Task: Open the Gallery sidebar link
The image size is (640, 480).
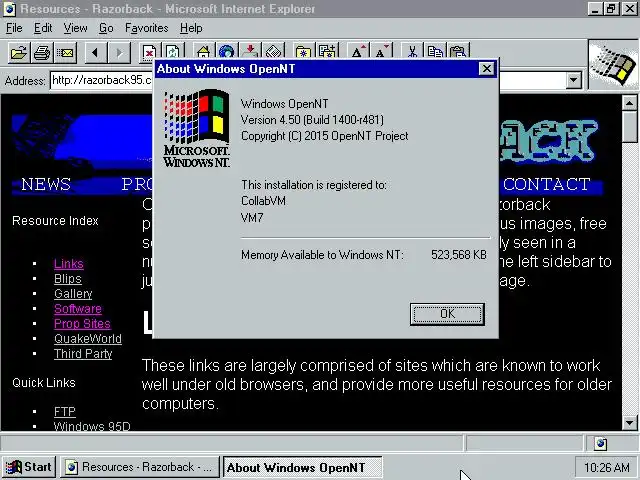Action: pos(73,293)
